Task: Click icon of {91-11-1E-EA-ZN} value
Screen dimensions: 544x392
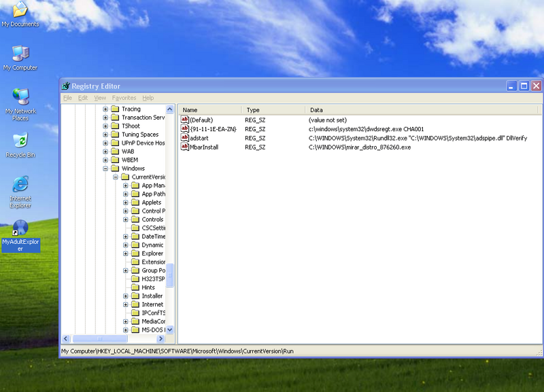Action: click(x=184, y=129)
